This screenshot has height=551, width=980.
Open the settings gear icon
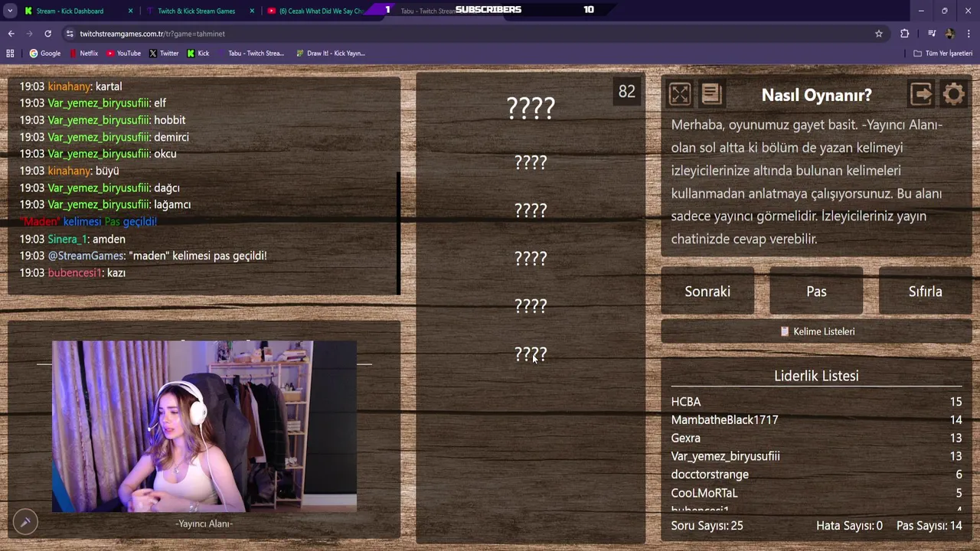(953, 94)
